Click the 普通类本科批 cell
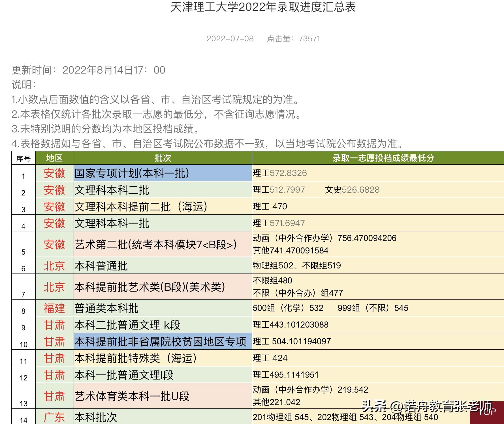Viewport: 504px width, 424px height. [163, 308]
